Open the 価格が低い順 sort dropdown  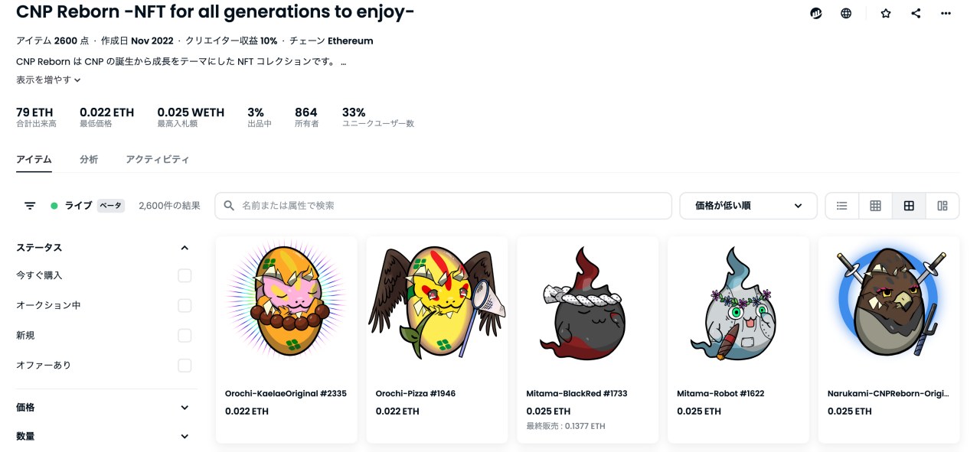coord(748,206)
